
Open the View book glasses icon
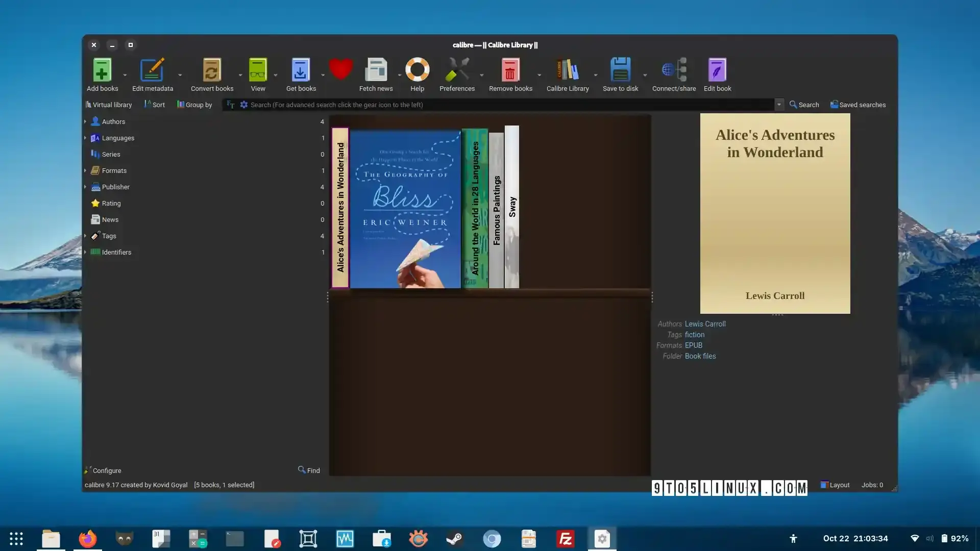[258, 70]
